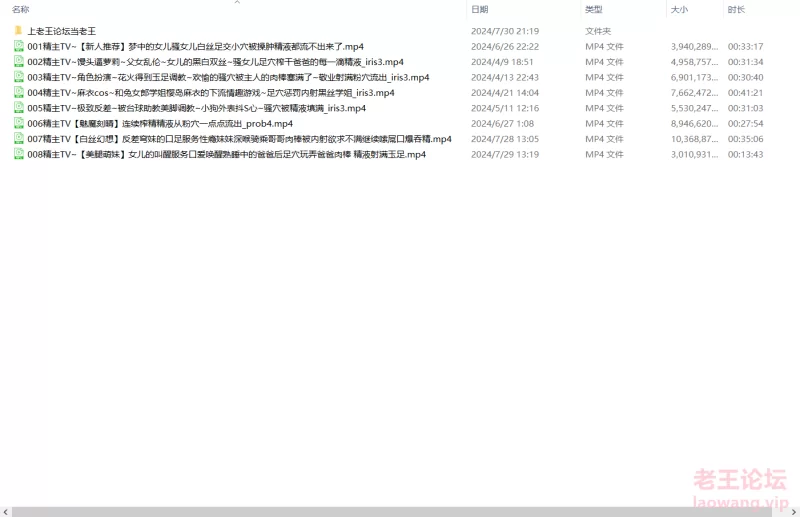Viewport: 800px width, 517px height.
Task: Sort by the 日期 column header
Action: pyautogui.click(x=480, y=9)
